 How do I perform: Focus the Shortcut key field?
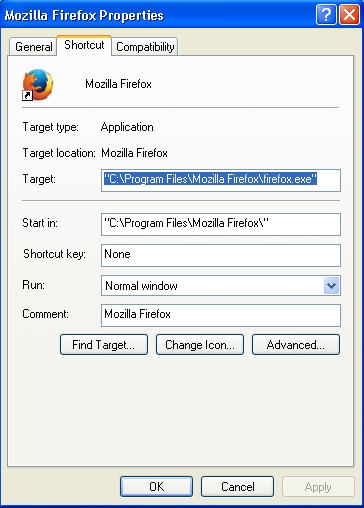click(221, 255)
